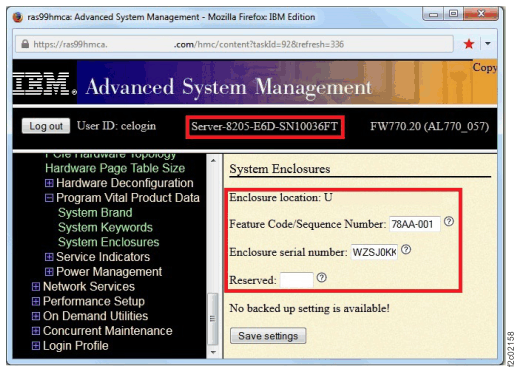The image size is (514, 371).
Task: Click the lock icon in the address bar
Action: (25, 44)
